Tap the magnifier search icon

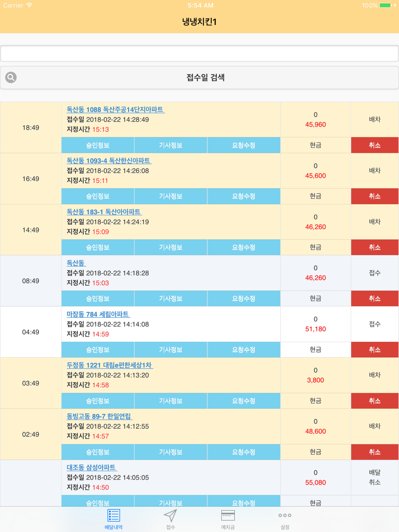[x=11, y=78]
